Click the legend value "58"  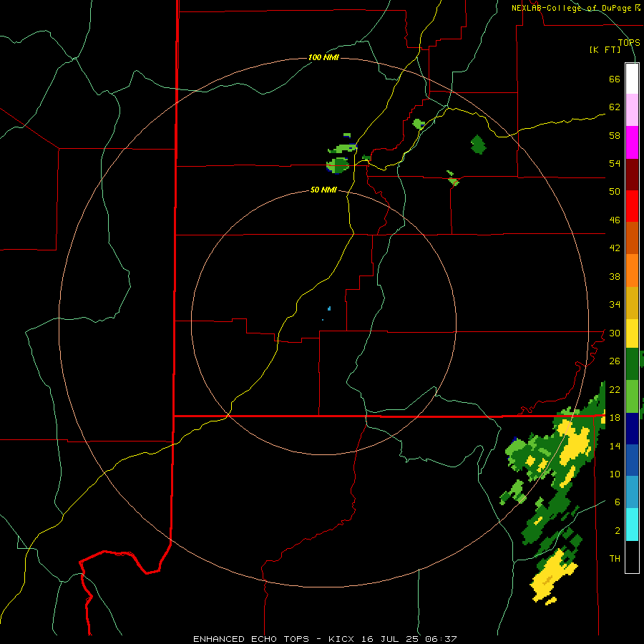click(x=615, y=135)
